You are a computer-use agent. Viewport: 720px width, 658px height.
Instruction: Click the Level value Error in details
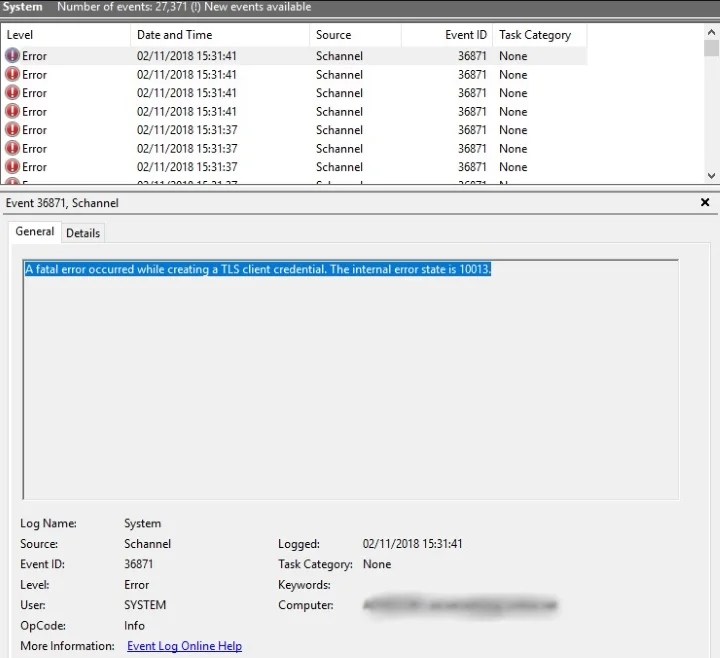click(x=136, y=585)
